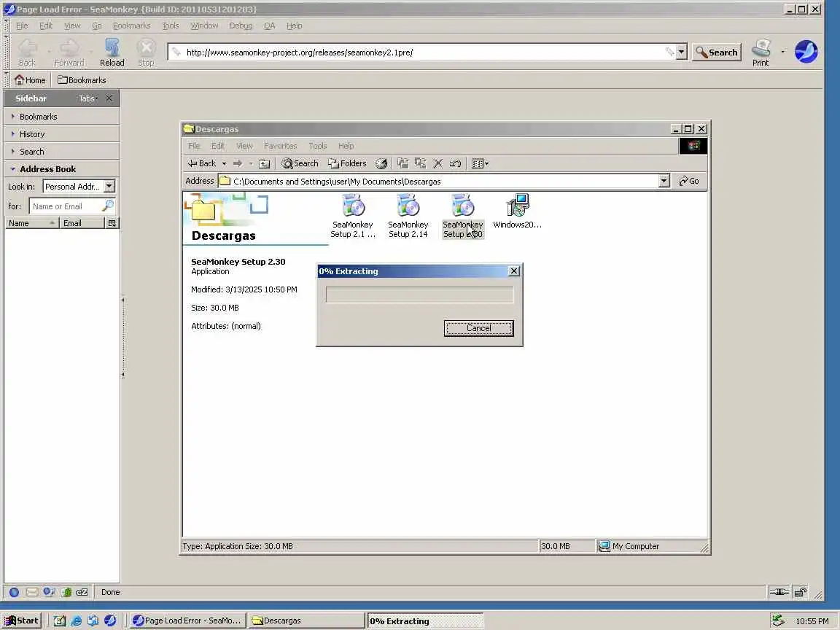Image resolution: width=840 pixels, height=630 pixels.
Task: Click the SeaMonkey throbber logo
Action: click(806, 52)
